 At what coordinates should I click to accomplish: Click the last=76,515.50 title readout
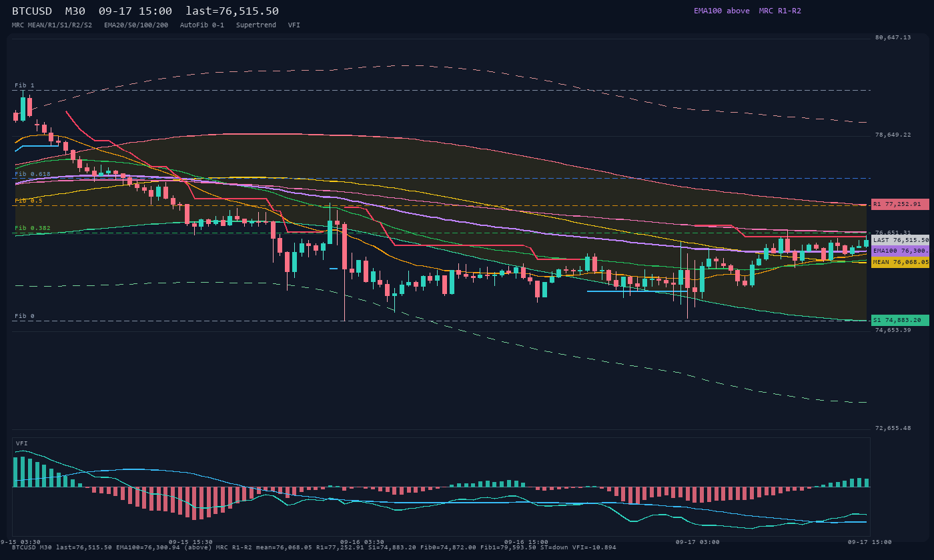[232, 11]
